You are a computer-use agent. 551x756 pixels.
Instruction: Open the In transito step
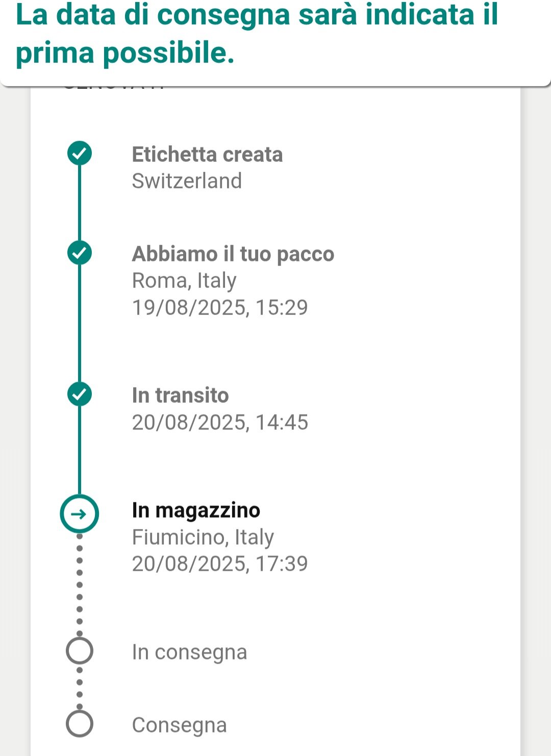tap(180, 395)
